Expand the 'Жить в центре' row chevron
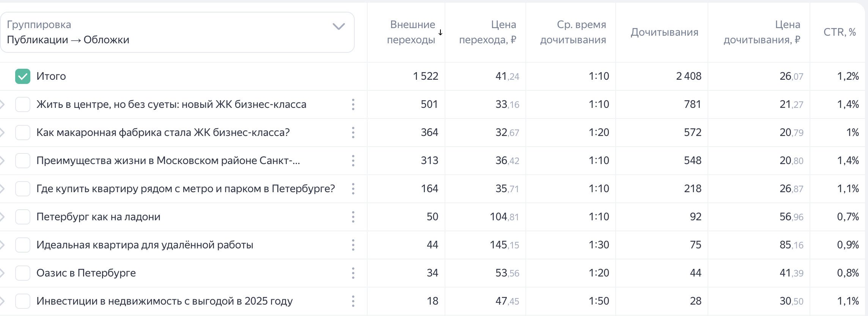The height and width of the screenshot is (316, 868). tap(3, 104)
